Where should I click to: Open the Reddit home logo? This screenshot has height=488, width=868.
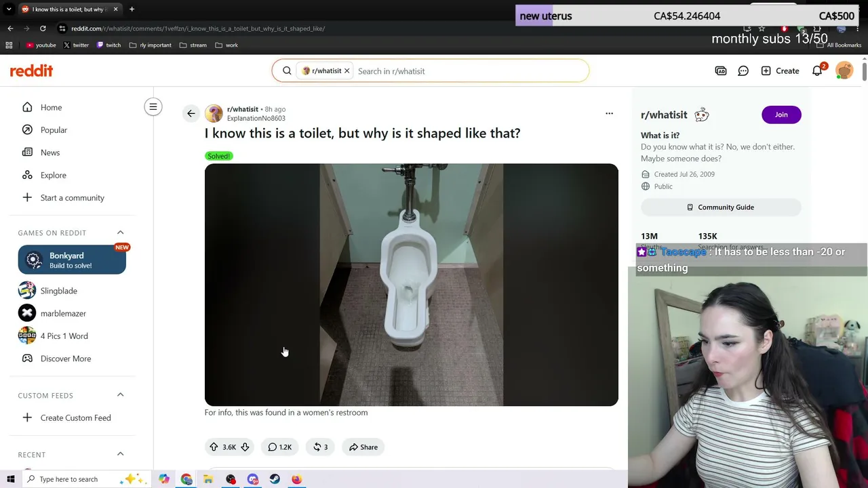pyautogui.click(x=31, y=70)
